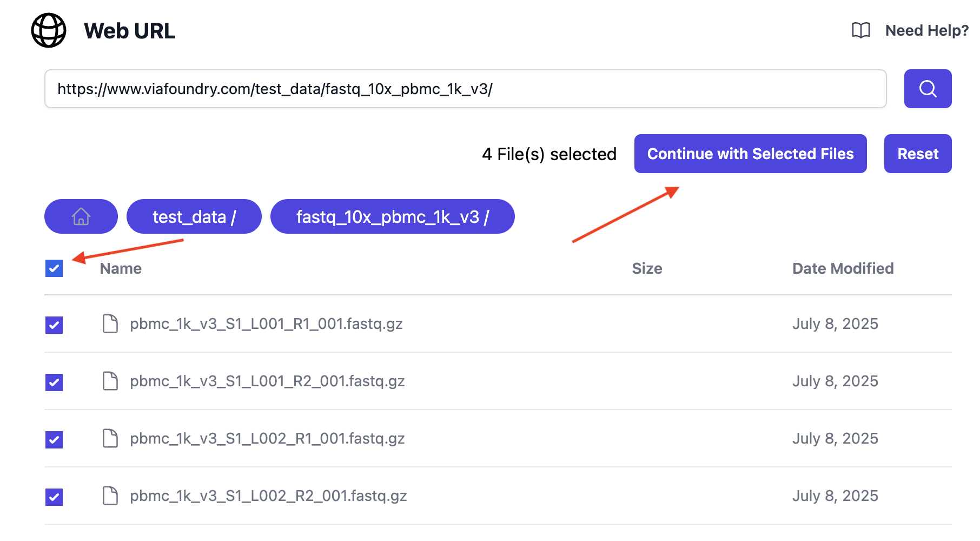Click July 8, 2025 date for L001_R1 file
The height and width of the screenshot is (541, 980).
835,324
